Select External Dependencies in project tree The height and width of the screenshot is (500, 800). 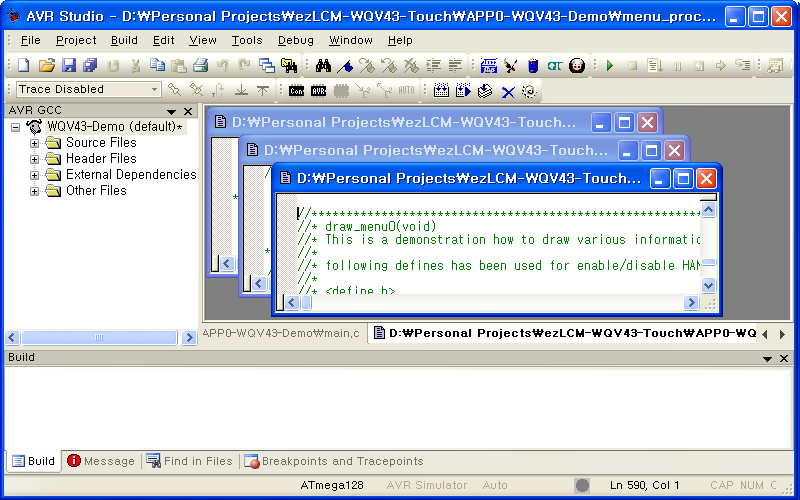131,175
